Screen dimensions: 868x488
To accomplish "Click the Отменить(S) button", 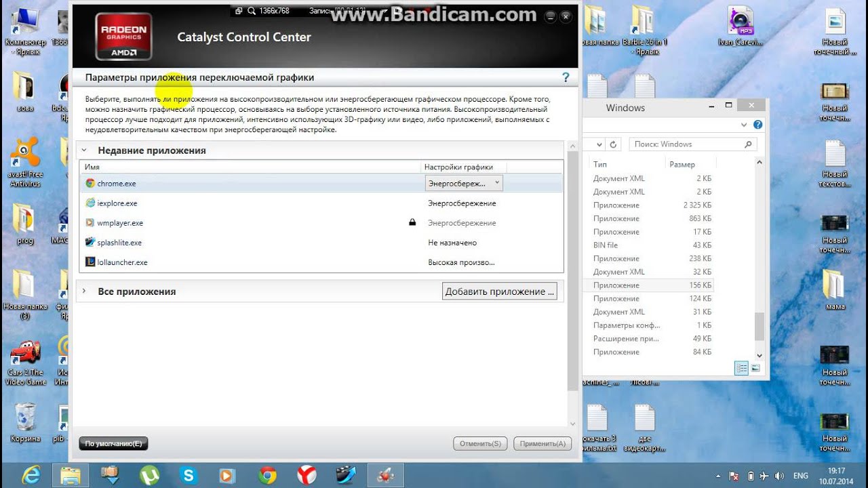I will pyautogui.click(x=480, y=443).
